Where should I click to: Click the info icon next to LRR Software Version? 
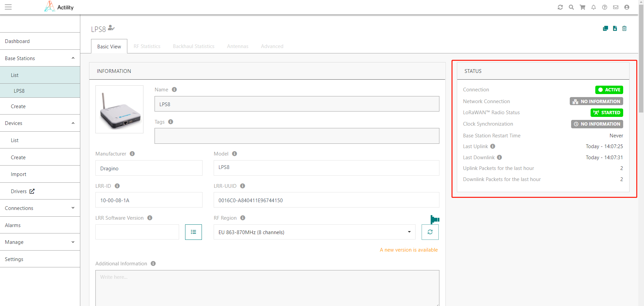[150, 218]
